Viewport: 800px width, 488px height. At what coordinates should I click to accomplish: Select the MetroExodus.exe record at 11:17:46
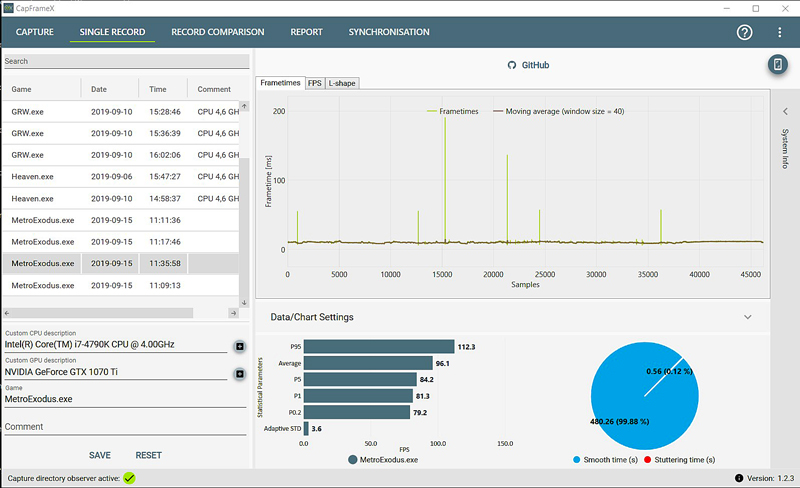(121, 242)
